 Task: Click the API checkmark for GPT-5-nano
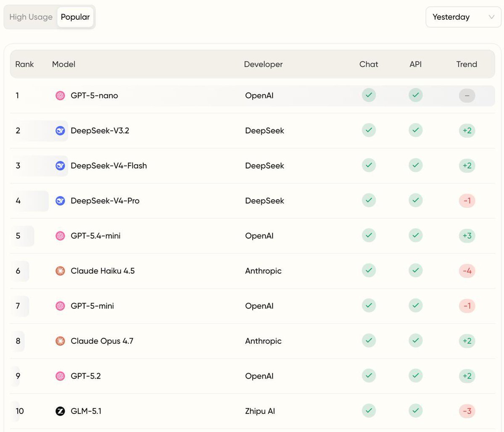(x=416, y=95)
